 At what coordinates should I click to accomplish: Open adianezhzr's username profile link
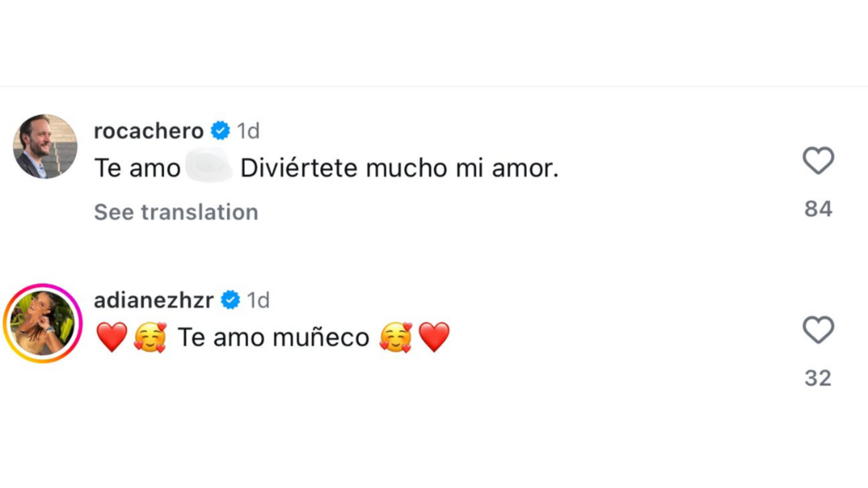156,299
